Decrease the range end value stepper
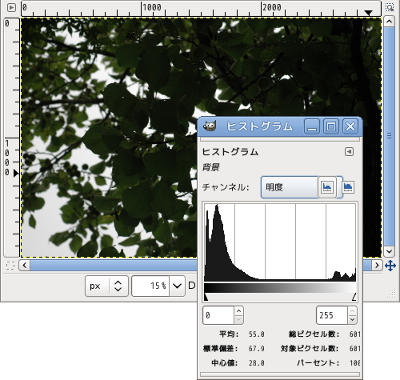Image resolution: width=400 pixels, height=380 pixels. coord(353,320)
